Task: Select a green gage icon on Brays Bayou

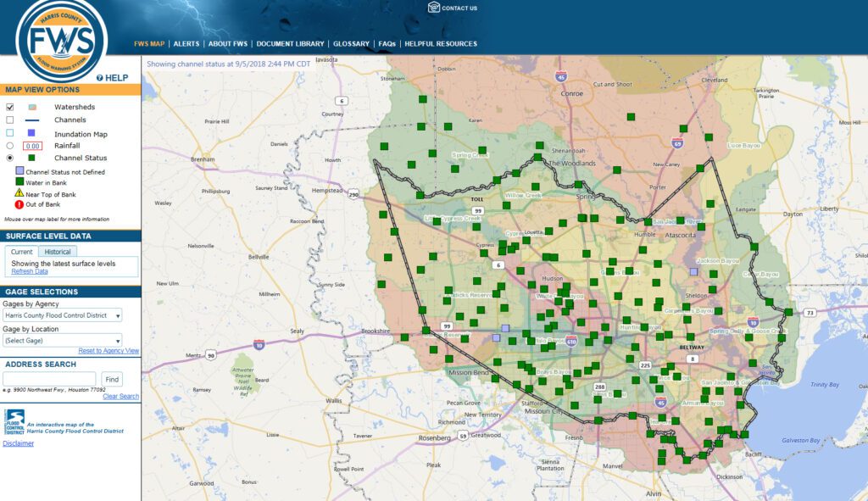Action: click(577, 373)
